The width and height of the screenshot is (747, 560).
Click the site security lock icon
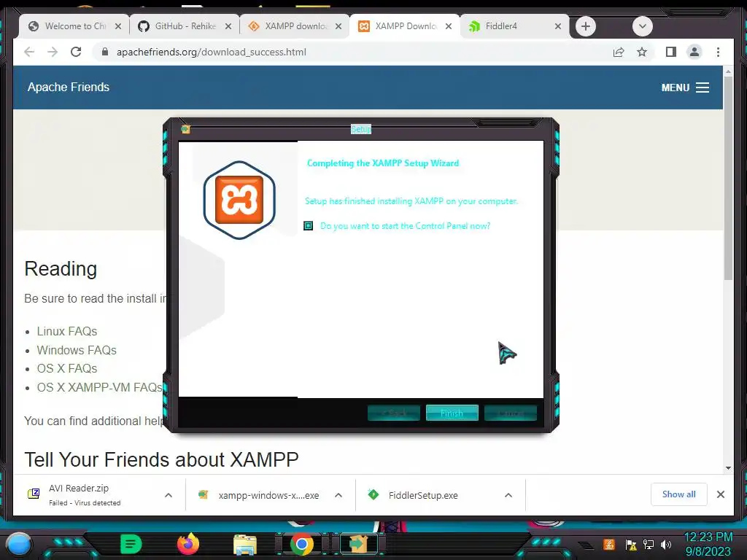(x=105, y=52)
